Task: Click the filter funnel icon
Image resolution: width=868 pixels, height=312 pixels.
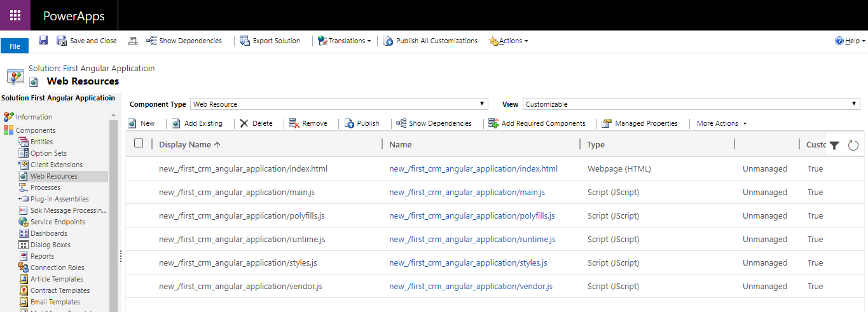Action: click(x=834, y=146)
